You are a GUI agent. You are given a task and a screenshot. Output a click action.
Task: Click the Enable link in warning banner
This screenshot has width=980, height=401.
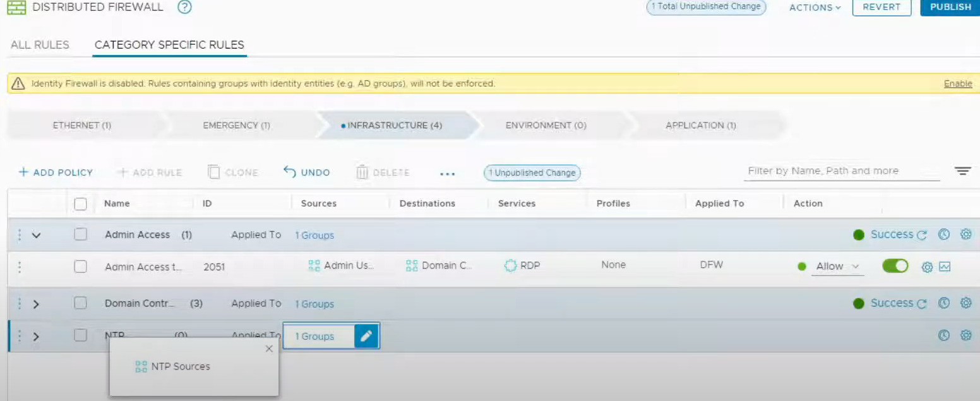point(957,83)
